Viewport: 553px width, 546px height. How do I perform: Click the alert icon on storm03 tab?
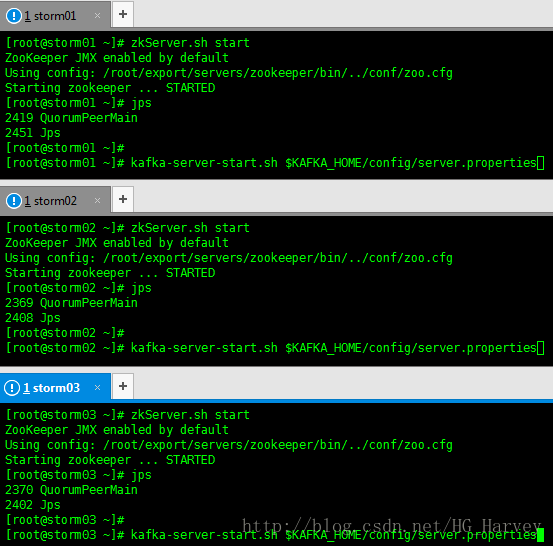[12, 388]
